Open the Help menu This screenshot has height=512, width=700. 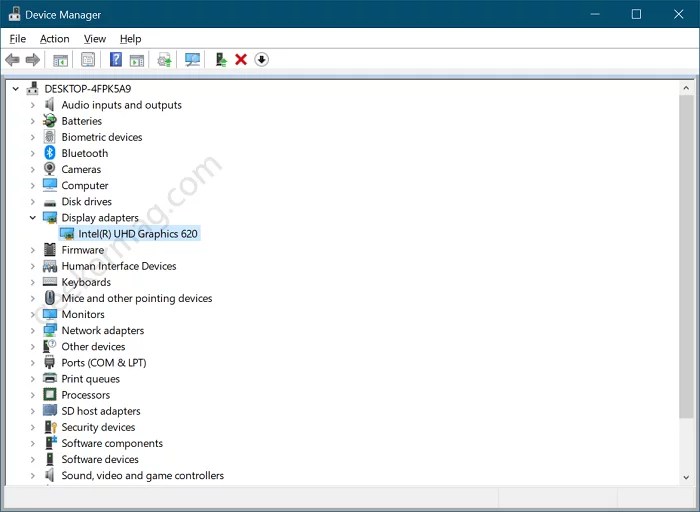[x=130, y=39]
